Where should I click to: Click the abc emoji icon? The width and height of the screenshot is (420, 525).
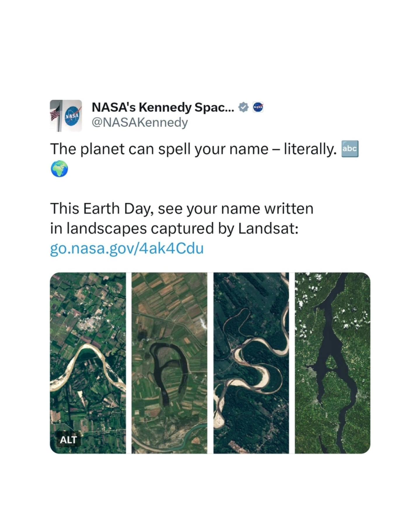coord(350,149)
